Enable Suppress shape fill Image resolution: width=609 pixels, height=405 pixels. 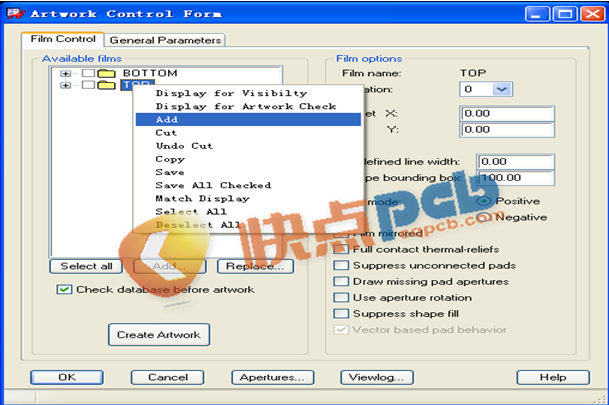341,314
